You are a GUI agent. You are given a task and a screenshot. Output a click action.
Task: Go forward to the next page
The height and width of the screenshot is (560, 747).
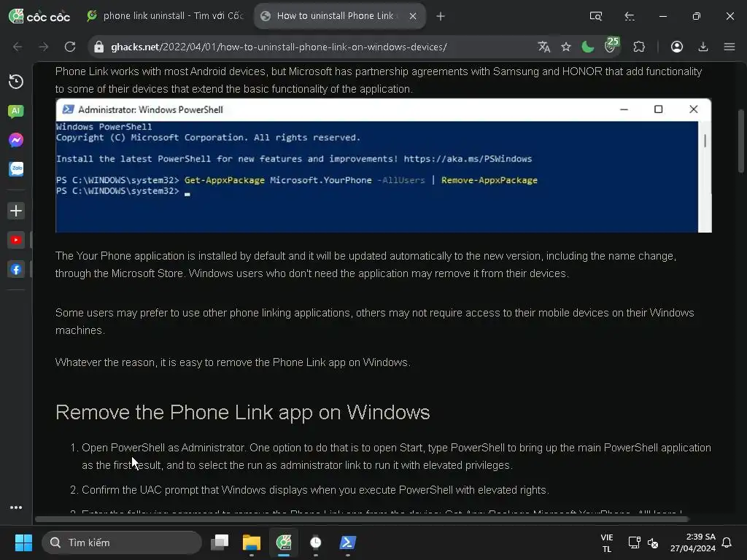43,47
